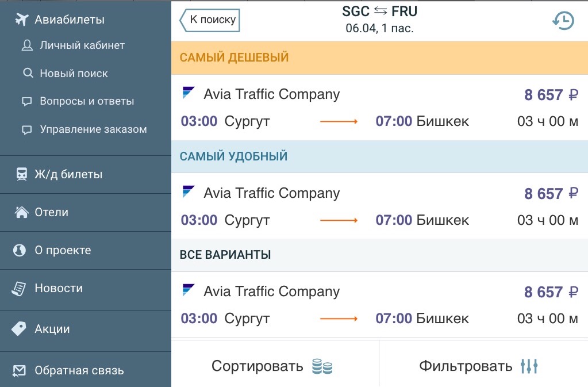Image resolution: width=588 pixels, height=387 pixels.
Task: Open search history clock icon
Action: tap(563, 21)
